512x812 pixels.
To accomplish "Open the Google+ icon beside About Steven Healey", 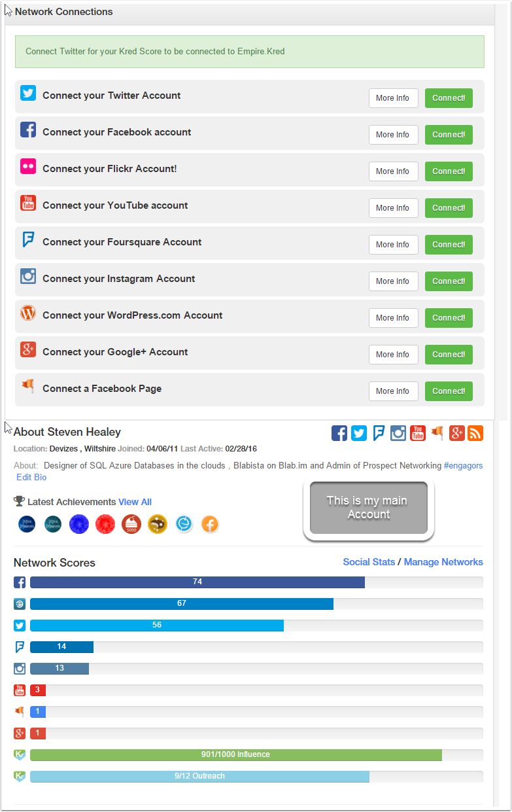I will [x=456, y=433].
